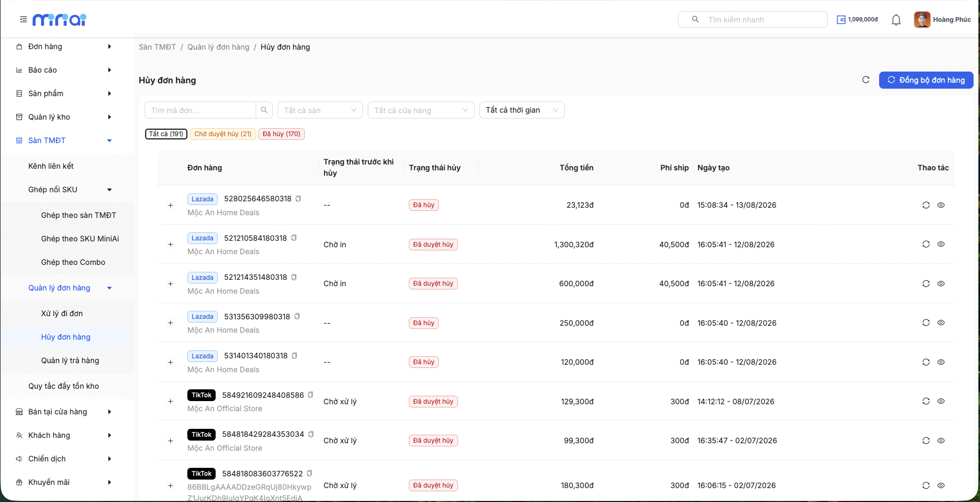This screenshot has height=502, width=980.
Task: Open the wallet balance 1,099,000đ
Action: pos(857,20)
